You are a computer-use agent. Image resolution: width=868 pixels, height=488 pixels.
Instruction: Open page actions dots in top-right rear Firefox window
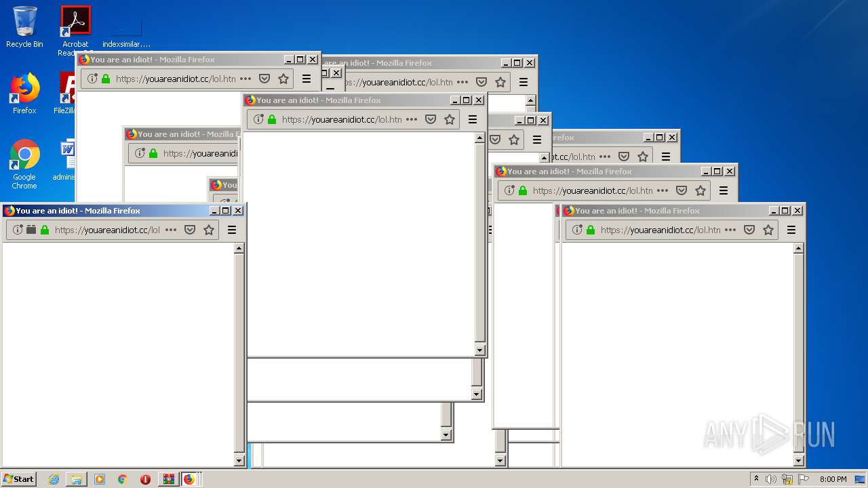pyautogui.click(x=462, y=82)
